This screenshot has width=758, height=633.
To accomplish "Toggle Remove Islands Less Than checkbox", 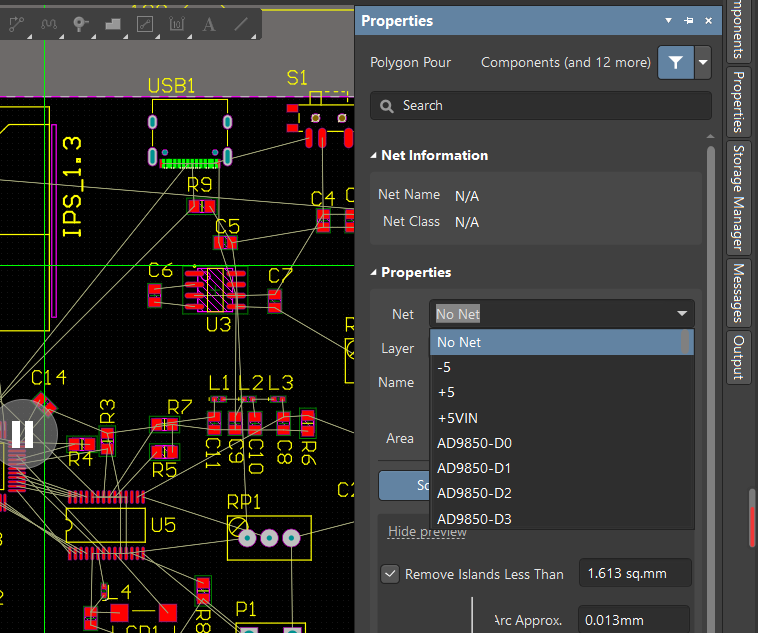I will 390,574.
